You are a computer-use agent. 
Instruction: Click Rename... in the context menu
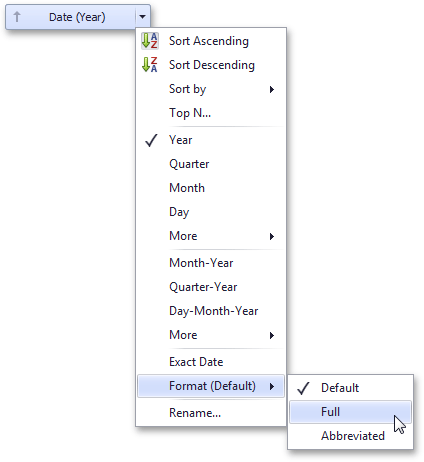[211, 413]
